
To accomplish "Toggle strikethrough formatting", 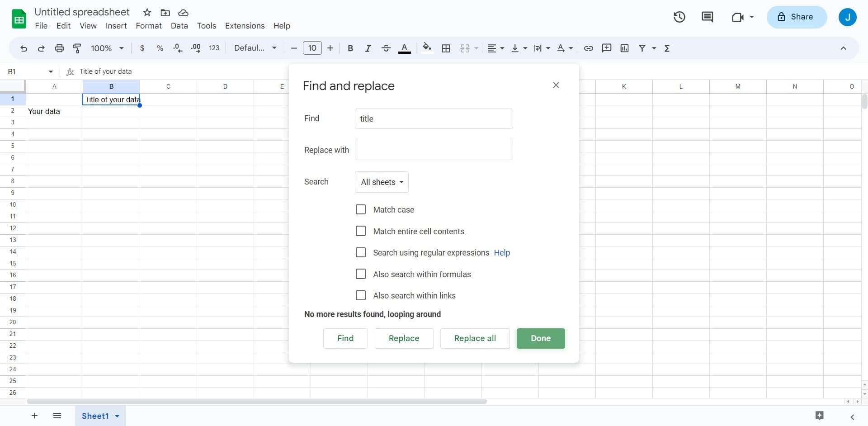I will [x=386, y=48].
